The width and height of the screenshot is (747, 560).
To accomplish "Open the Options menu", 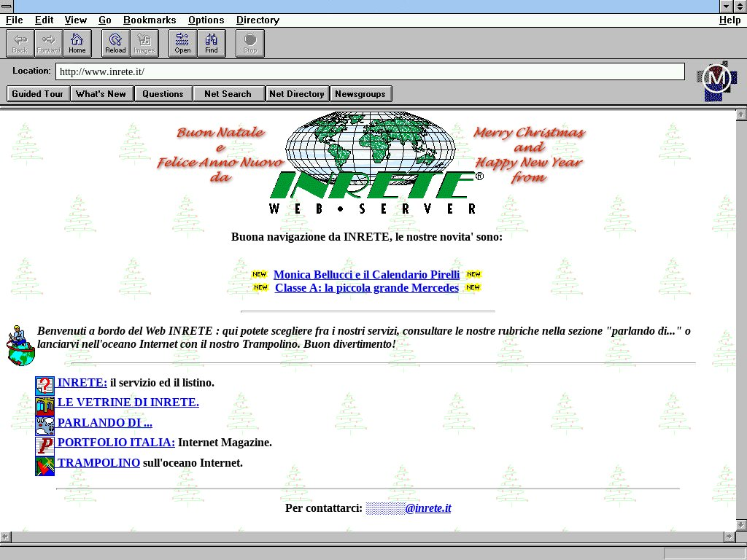I will [x=206, y=20].
